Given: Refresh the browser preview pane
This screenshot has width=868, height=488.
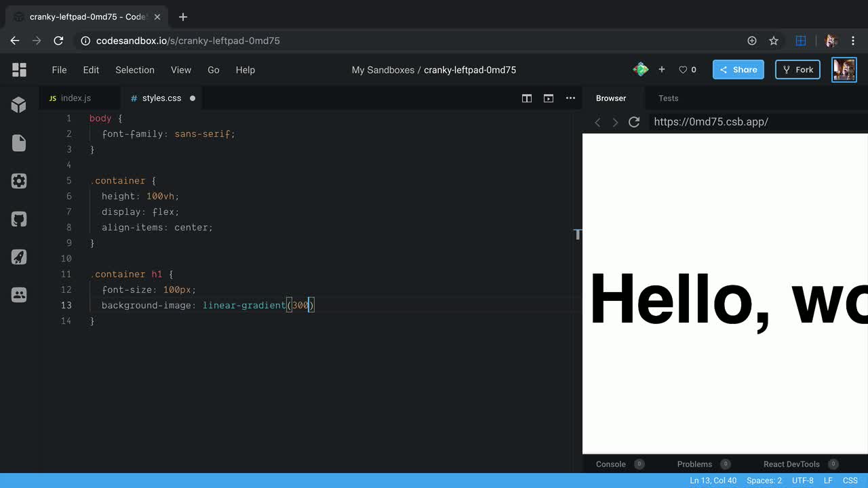Looking at the screenshot, I should 633,122.
